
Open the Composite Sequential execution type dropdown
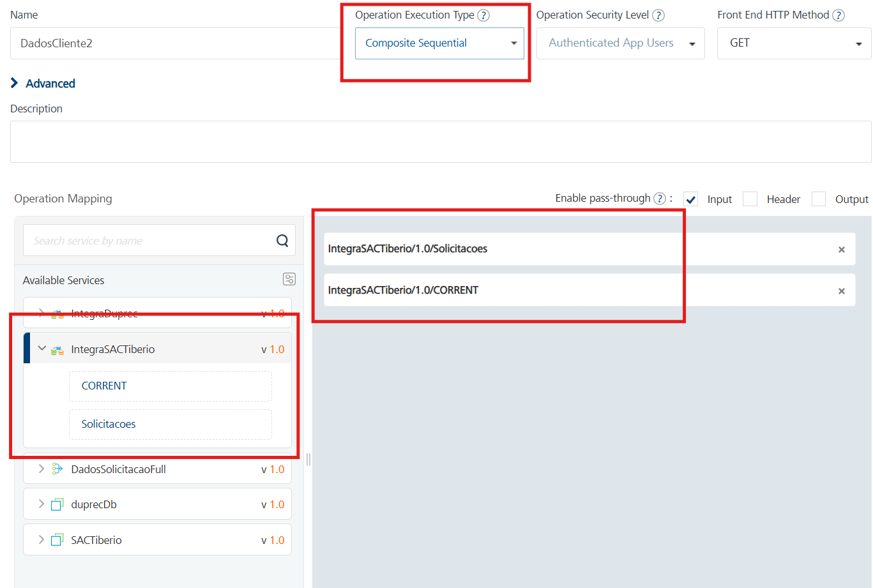(439, 43)
